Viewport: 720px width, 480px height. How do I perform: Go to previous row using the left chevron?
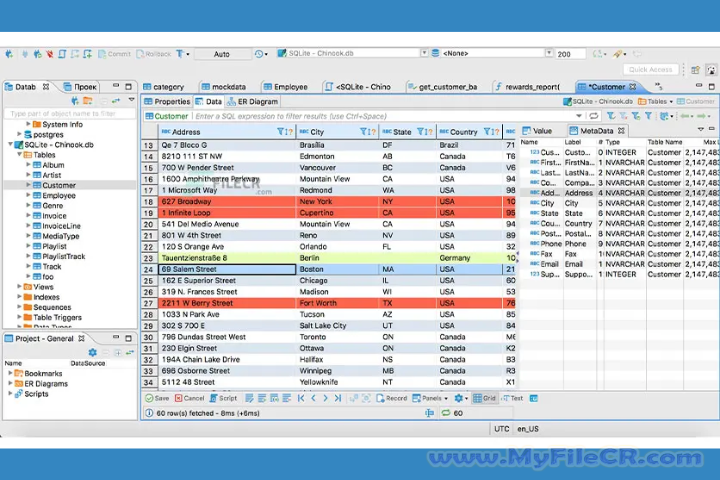coord(314,398)
